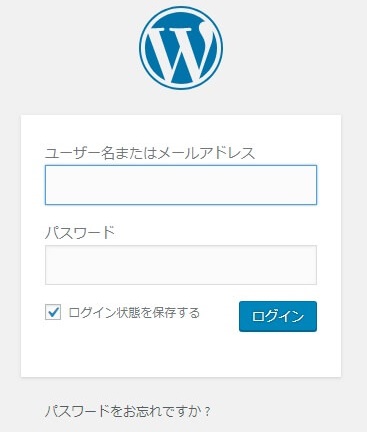The image size is (367, 432).
Task: Hit the login button next to the checkbox
Action: [278, 316]
